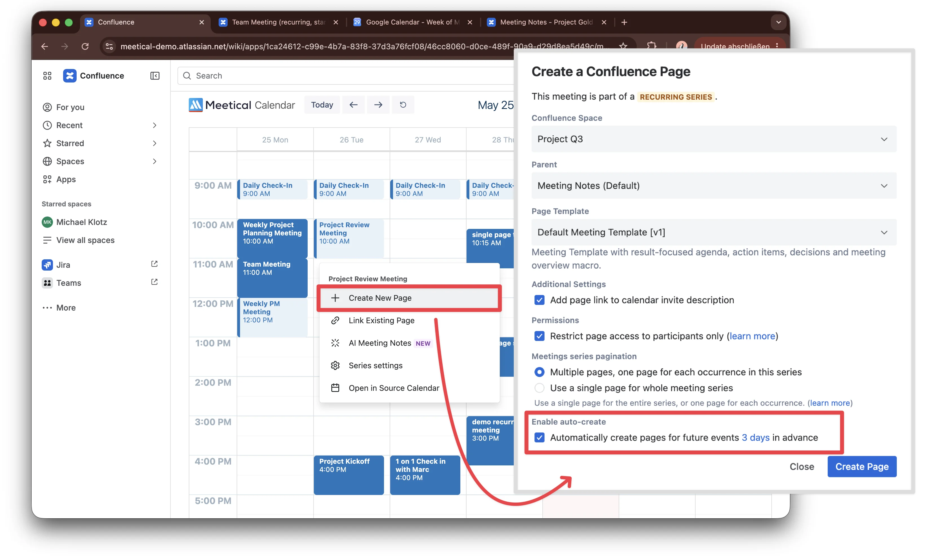Open learn more link under Permissions
The height and width of the screenshot is (560, 950).
[752, 336]
